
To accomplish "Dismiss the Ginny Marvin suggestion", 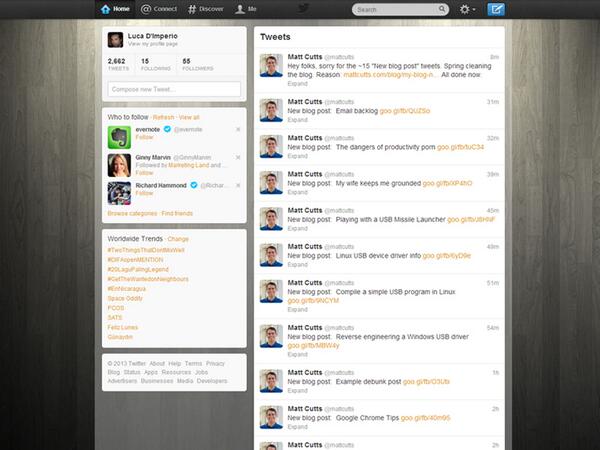I will click(238, 157).
